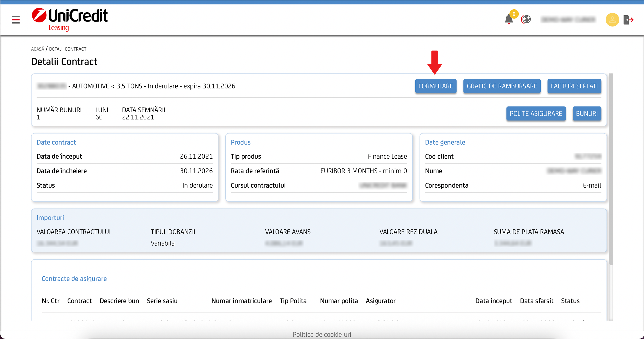This screenshot has height=345, width=644.
Task: Open the user profile avatar
Action: click(x=612, y=20)
